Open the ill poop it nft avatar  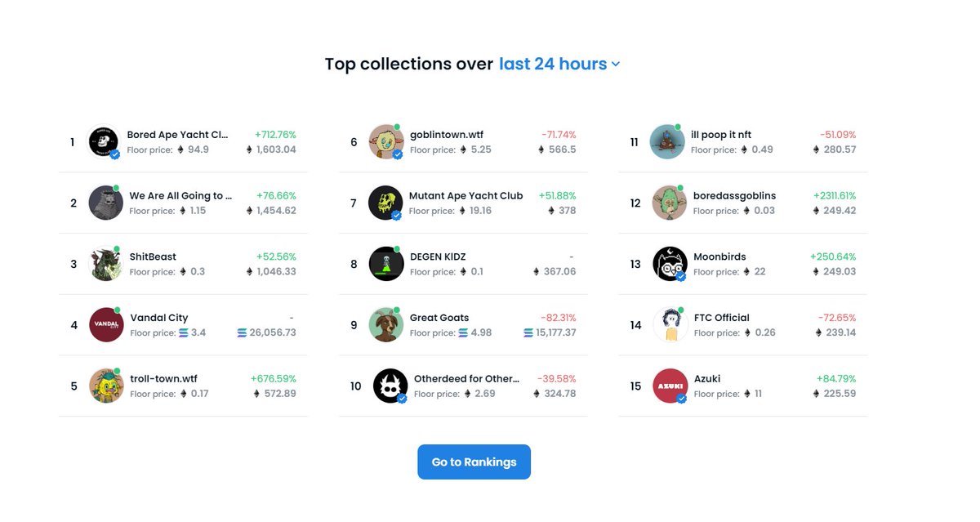pyautogui.click(x=667, y=142)
